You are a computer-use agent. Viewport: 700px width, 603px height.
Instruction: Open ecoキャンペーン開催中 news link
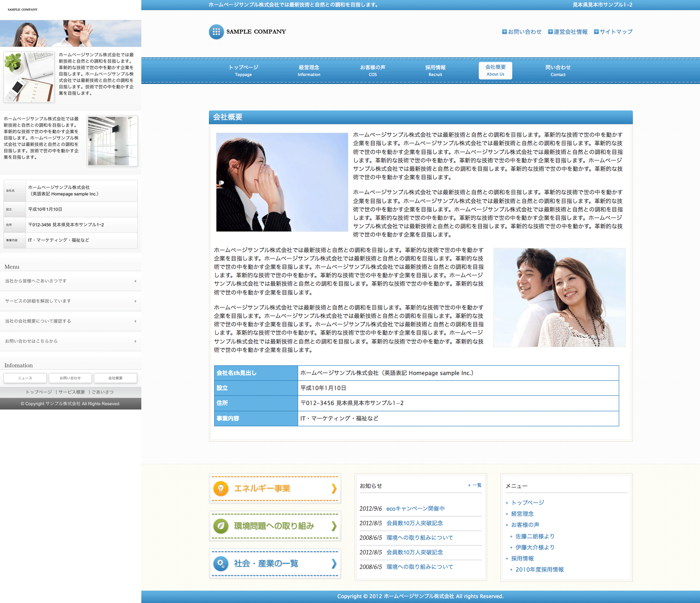(415, 508)
